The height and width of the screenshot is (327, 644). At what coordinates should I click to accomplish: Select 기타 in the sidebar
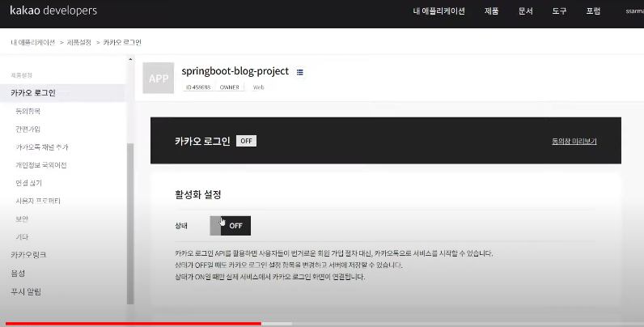22,237
